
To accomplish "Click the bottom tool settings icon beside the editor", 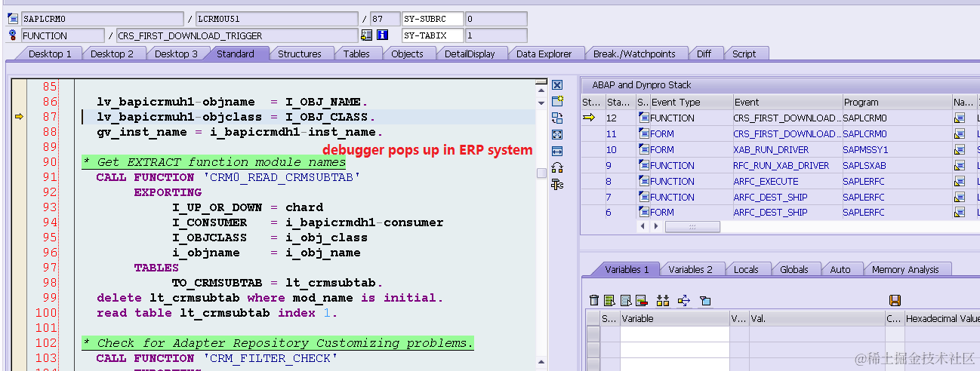I will [557, 184].
